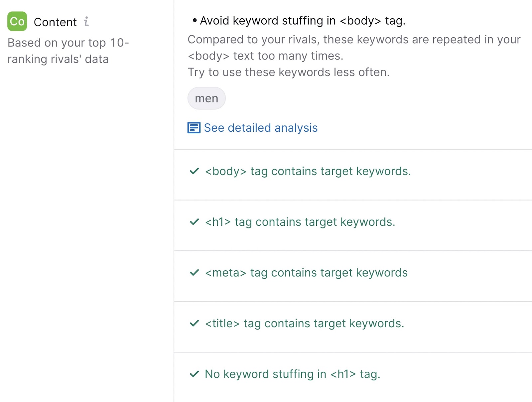Image resolution: width=532 pixels, height=402 pixels.
Task: Click the checkmark beside the title tag item
Action: point(194,323)
